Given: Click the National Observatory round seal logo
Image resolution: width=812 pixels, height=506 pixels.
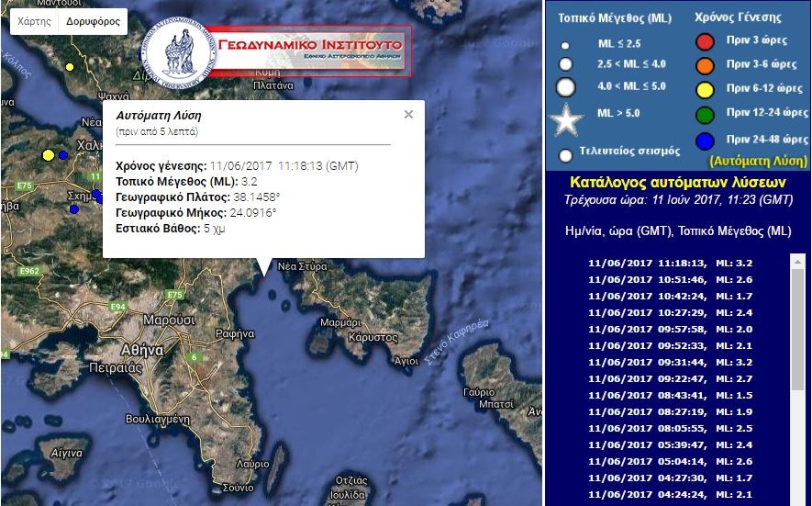Looking at the screenshot, I should click(x=184, y=52).
